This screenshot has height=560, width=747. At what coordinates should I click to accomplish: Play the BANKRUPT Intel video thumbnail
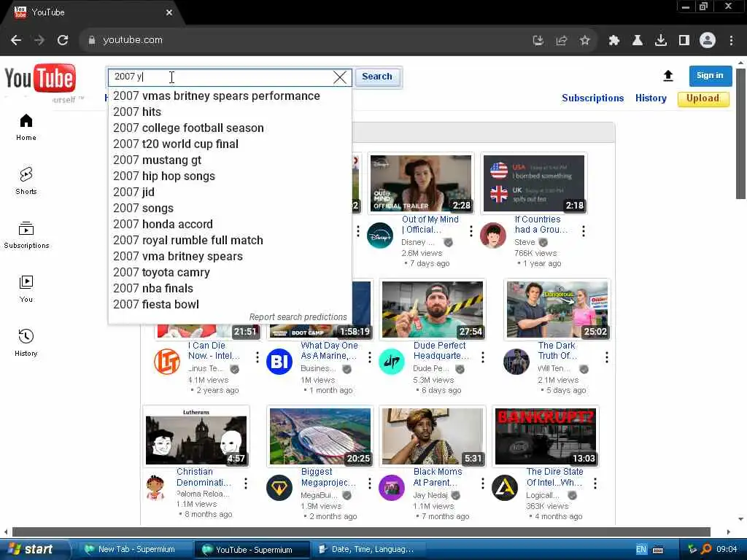546,436
